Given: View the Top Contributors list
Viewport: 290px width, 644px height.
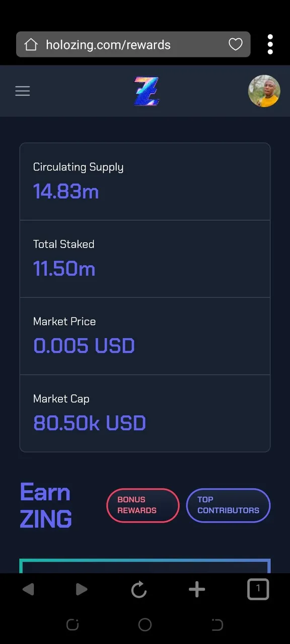Looking at the screenshot, I should (x=228, y=505).
